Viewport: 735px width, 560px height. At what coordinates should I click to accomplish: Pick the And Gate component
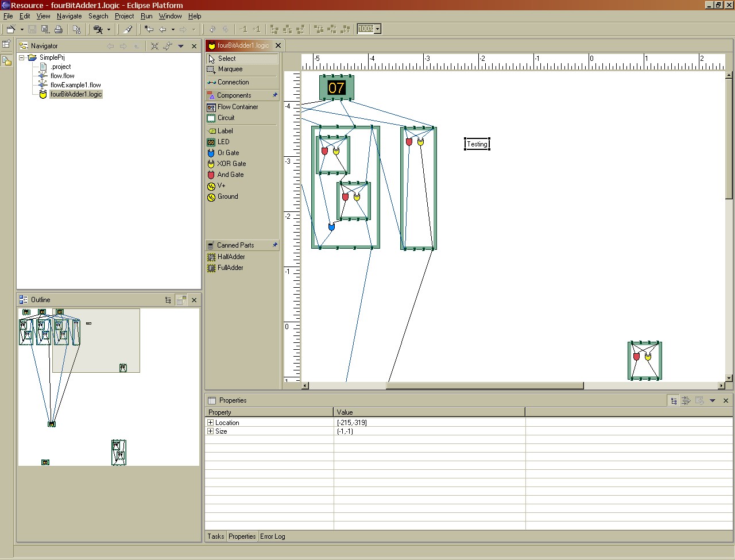pyautogui.click(x=230, y=175)
